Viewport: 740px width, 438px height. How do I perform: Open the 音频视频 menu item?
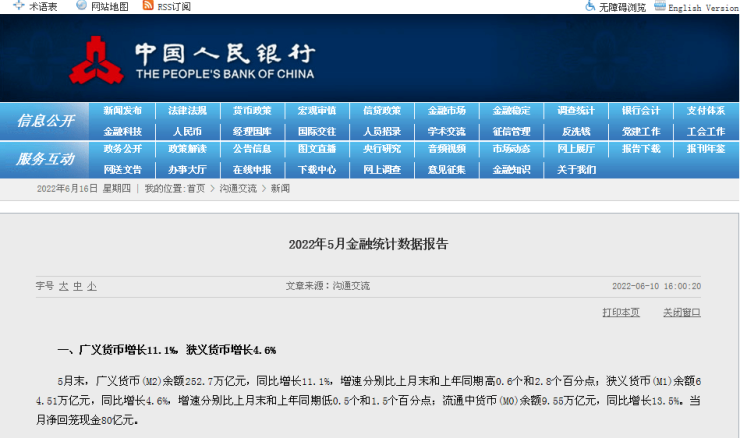click(x=446, y=149)
